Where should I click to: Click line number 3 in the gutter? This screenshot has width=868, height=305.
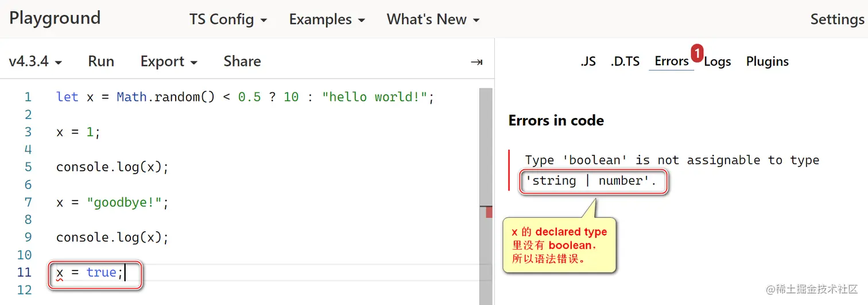pos(28,132)
